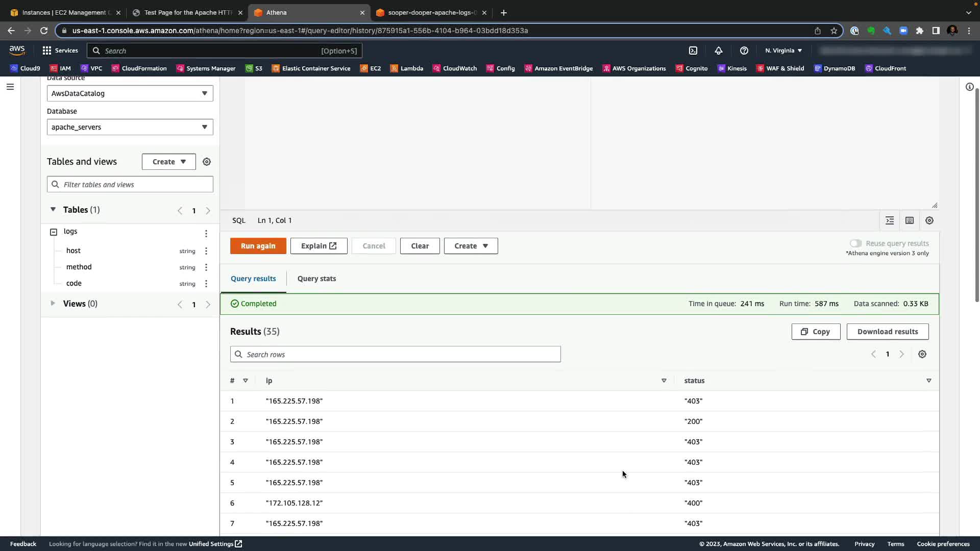The width and height of the screenshot is (980, 551).
Task: Open the notifications bell icon
Action: pos(718,51)
